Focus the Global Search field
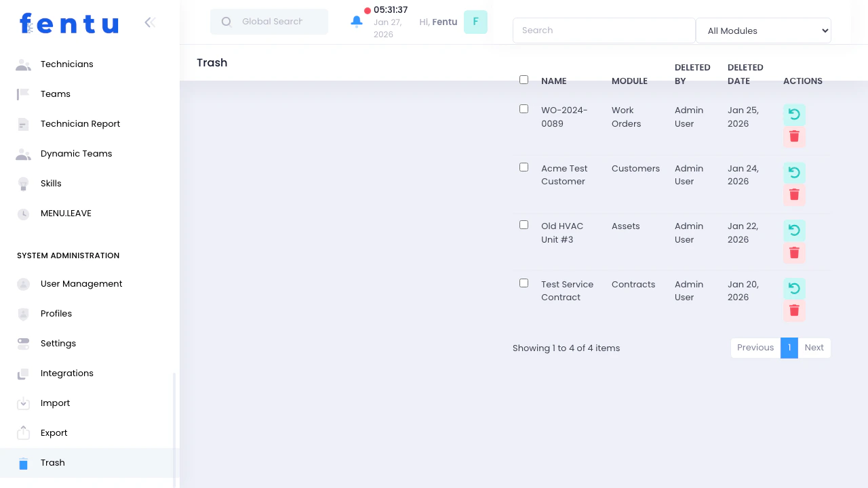This screenshot has width=868, height=488. tap(269, 22)
